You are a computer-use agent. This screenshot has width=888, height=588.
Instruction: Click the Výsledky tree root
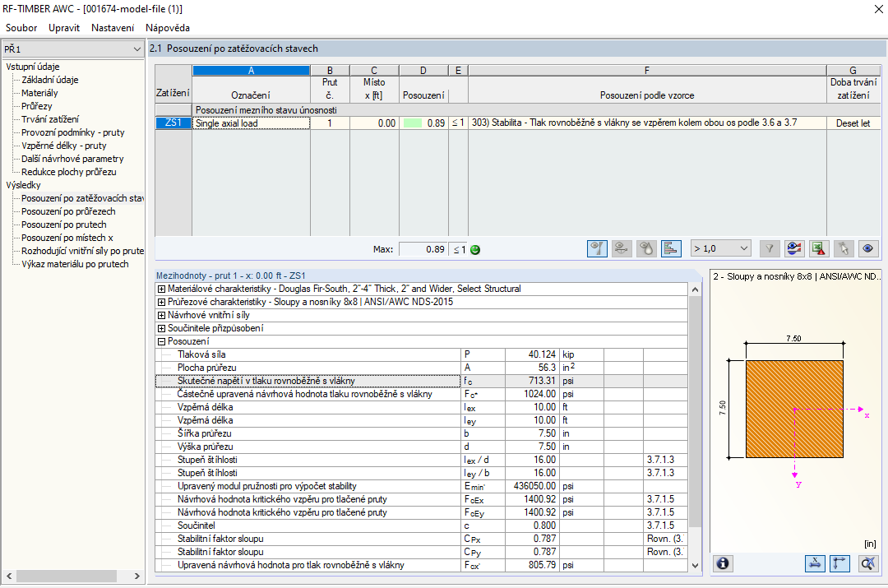pos(23,185)
